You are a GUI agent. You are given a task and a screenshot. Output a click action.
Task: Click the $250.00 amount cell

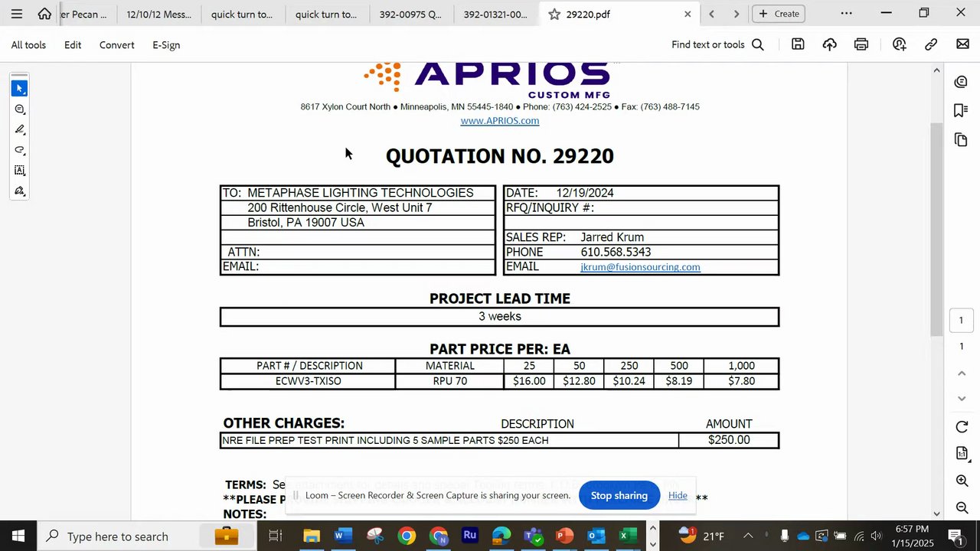[729, 440]
